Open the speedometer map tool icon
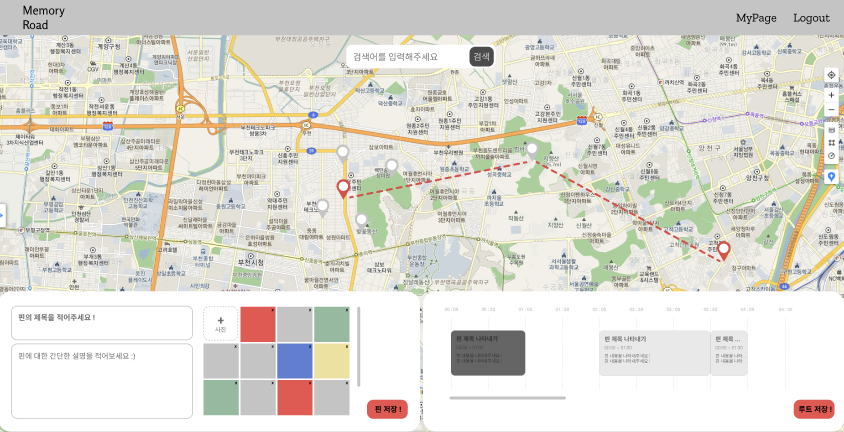This screenshot has width=844, height=432. coord(831,155)
